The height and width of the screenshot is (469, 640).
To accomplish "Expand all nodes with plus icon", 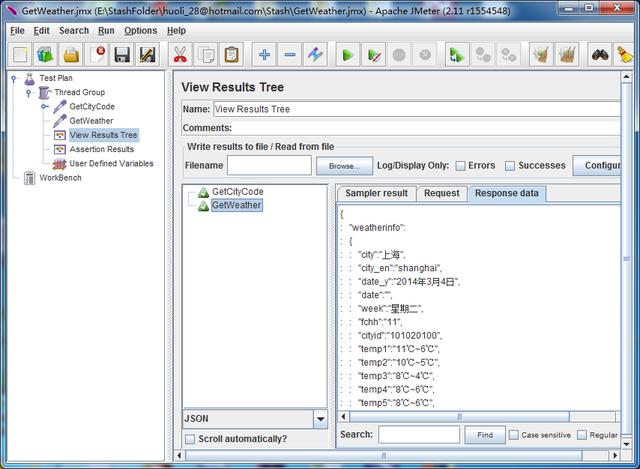I will point(264,54).
